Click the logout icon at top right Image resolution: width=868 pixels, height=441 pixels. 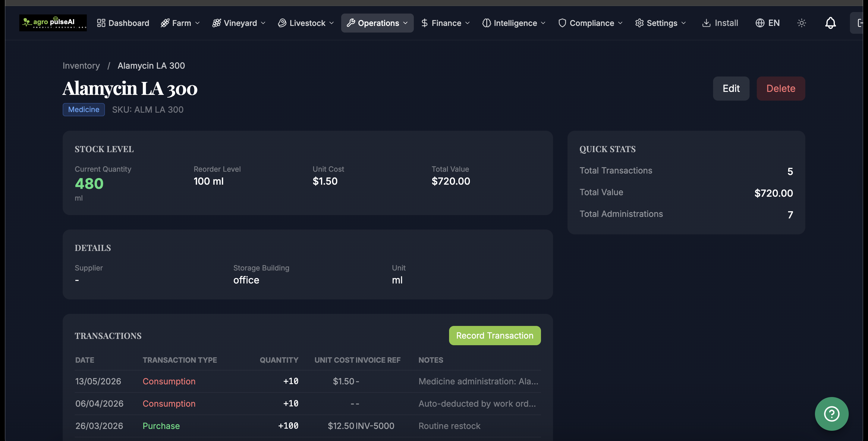pyautogui.click(x=860, y=23)
